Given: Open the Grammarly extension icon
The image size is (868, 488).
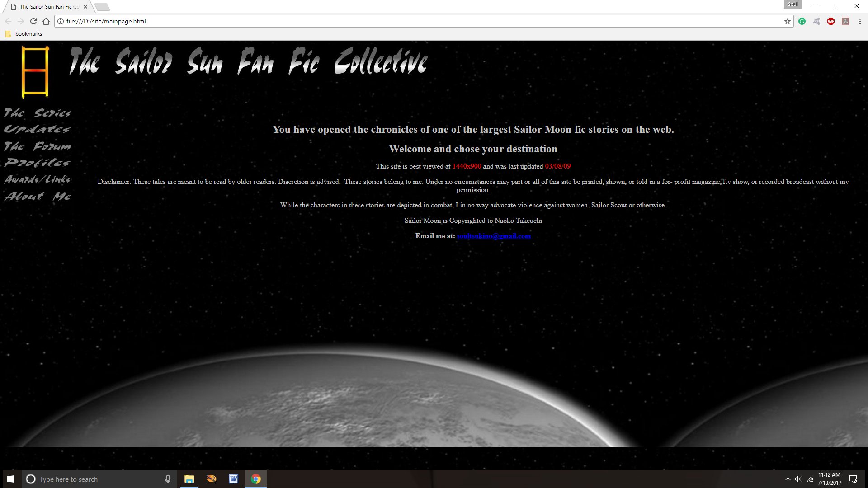Looking at the screenshot, I should pos(802,21).
